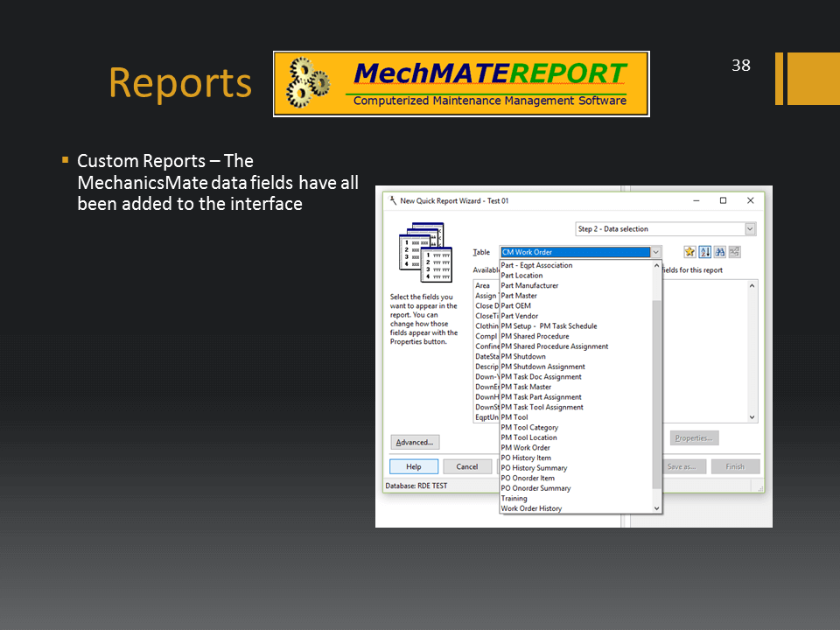Click report fields list scroll down arrow

click(752, 417)
